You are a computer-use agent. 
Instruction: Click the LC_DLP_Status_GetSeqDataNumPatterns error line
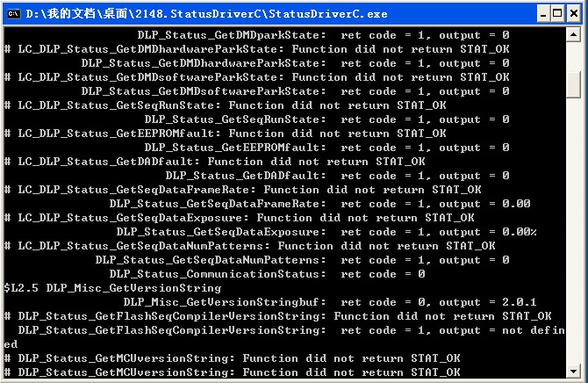point(250,246)
